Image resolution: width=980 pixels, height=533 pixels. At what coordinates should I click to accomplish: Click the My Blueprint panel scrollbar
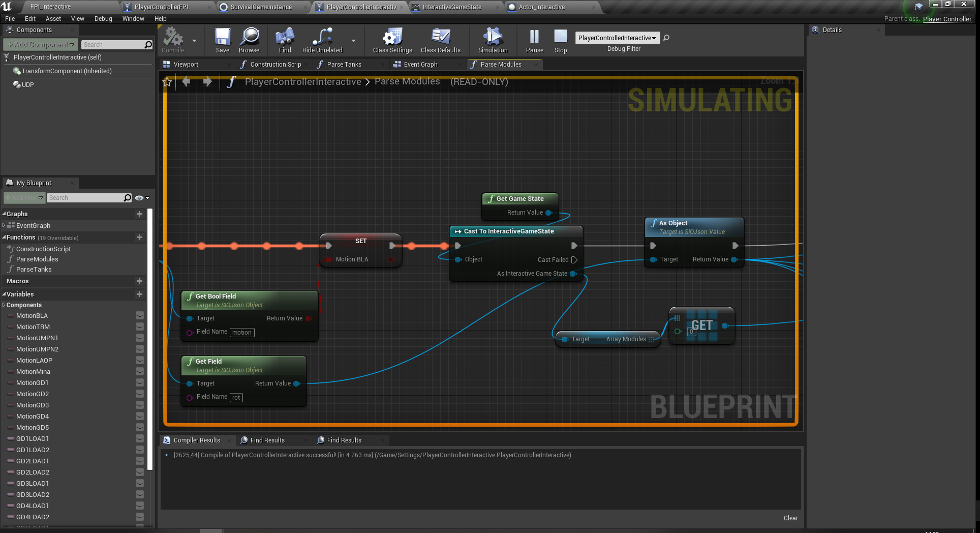coord(150,339)
